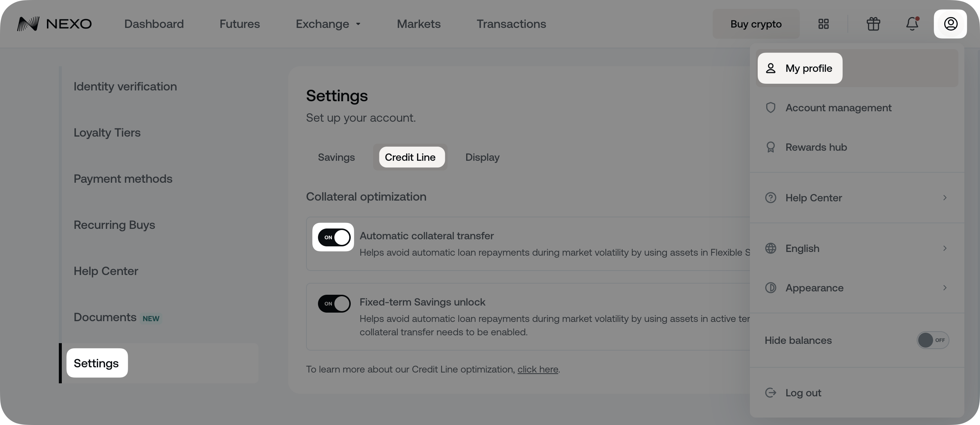Disable Automatic collateral transfer toggle
This screenshot has height=425, width=980.
click(x=334, y=237)
